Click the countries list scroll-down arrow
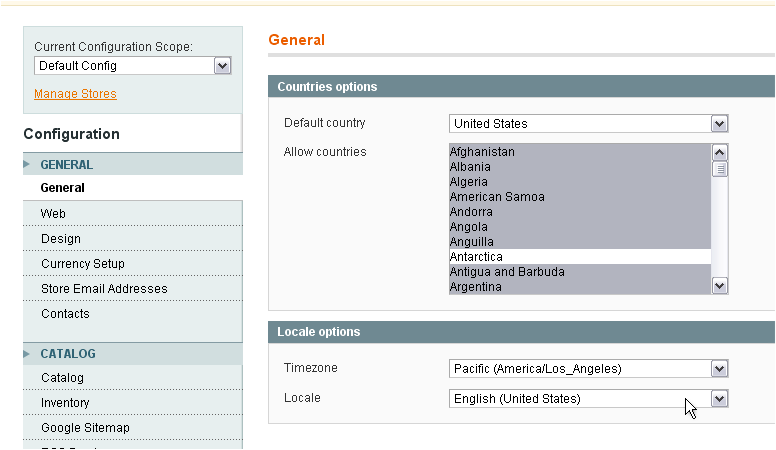This screenshot has height=450, width=776. coord(719,286)
